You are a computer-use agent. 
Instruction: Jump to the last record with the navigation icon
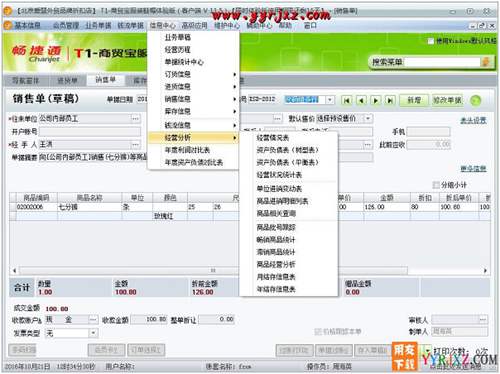(x=390, y=100)
